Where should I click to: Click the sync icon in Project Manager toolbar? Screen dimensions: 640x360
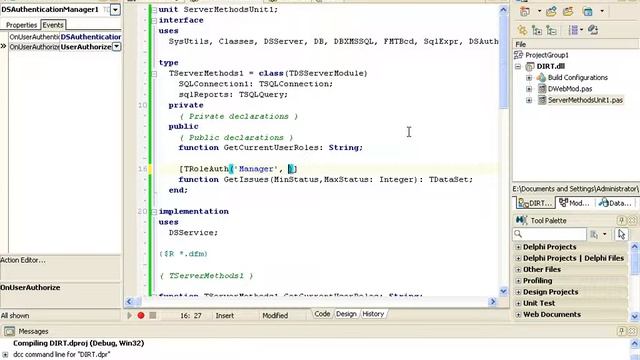click(593, 30)
